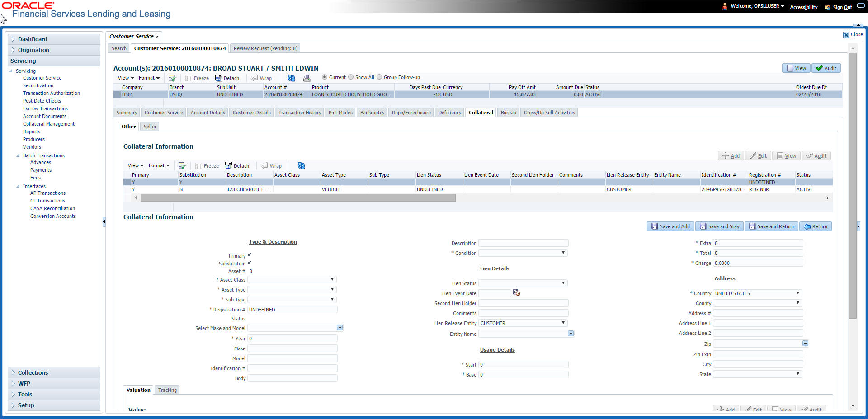The width and height of the screenshot is (868, 419).
Task: Click the Save and Add button
Action: pyautogui.click(x=670, y=226)
